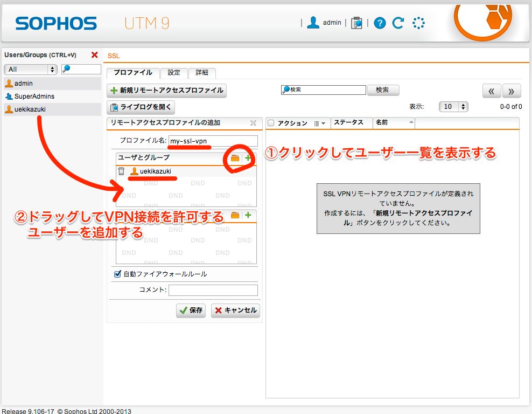Screen dimensions: 532x414
Task: Click the キャンセル button
Action: point(235,310)
